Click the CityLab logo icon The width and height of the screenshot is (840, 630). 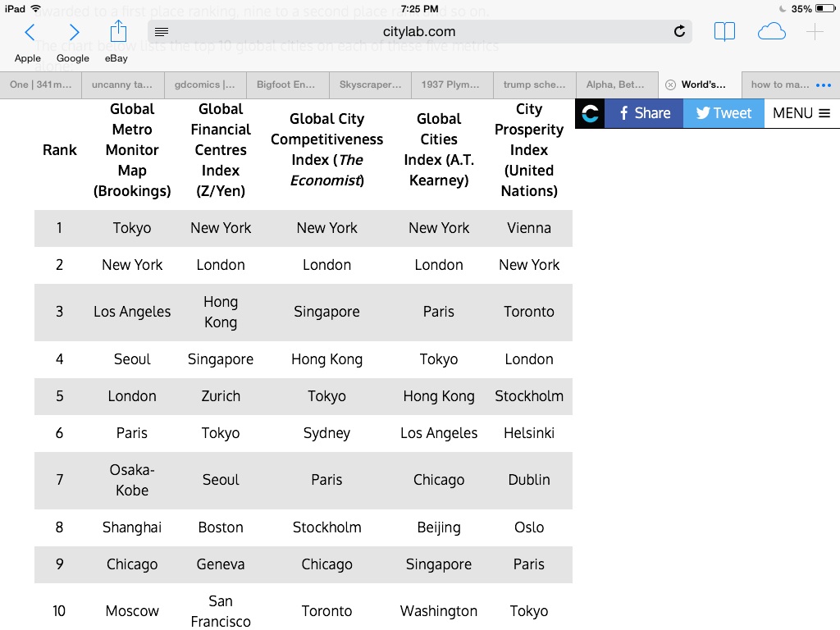[590, 113]
